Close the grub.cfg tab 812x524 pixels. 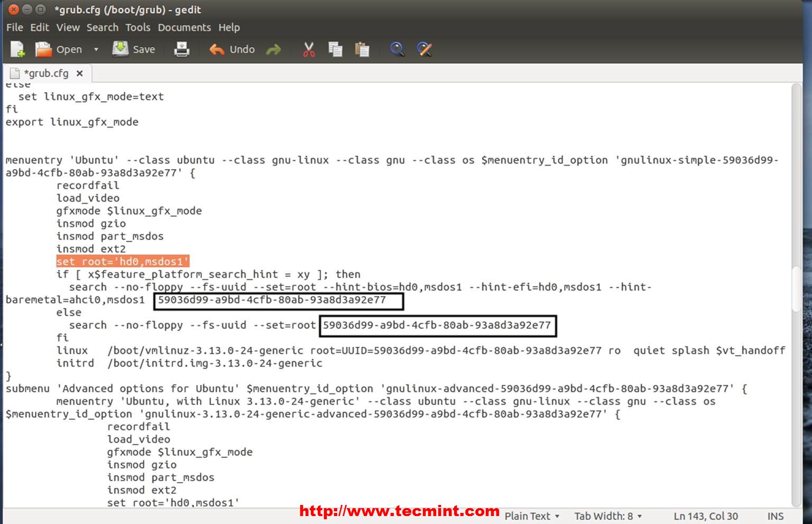[79, 73]
